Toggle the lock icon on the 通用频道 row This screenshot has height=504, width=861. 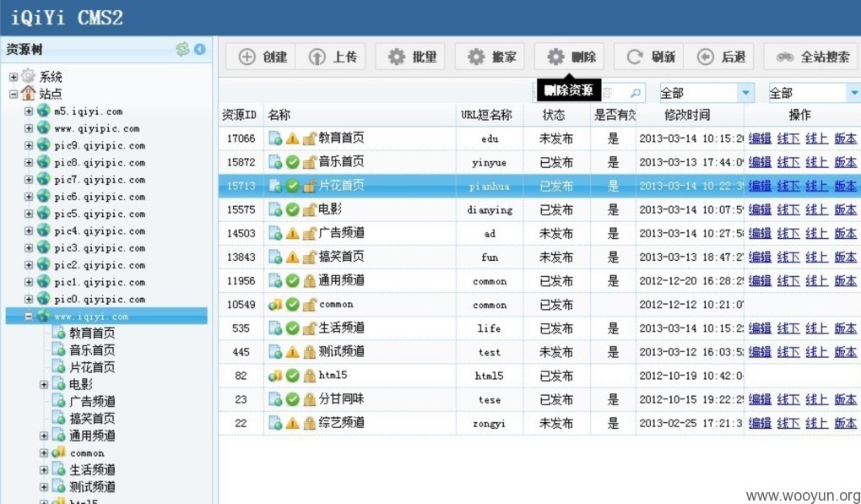pos(310,280)
